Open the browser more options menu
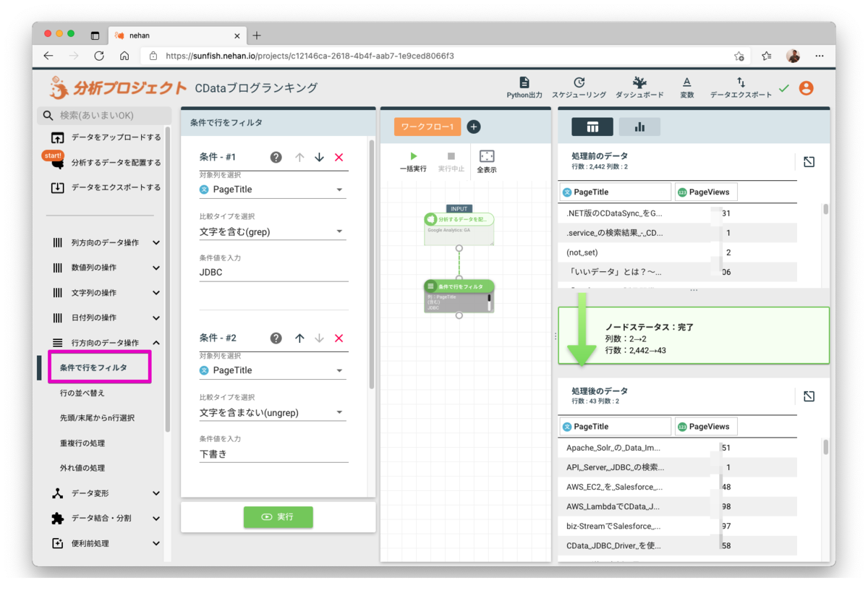Image resolution: width=868 pixels, height=609 pixels. click(x=820, y=56)
